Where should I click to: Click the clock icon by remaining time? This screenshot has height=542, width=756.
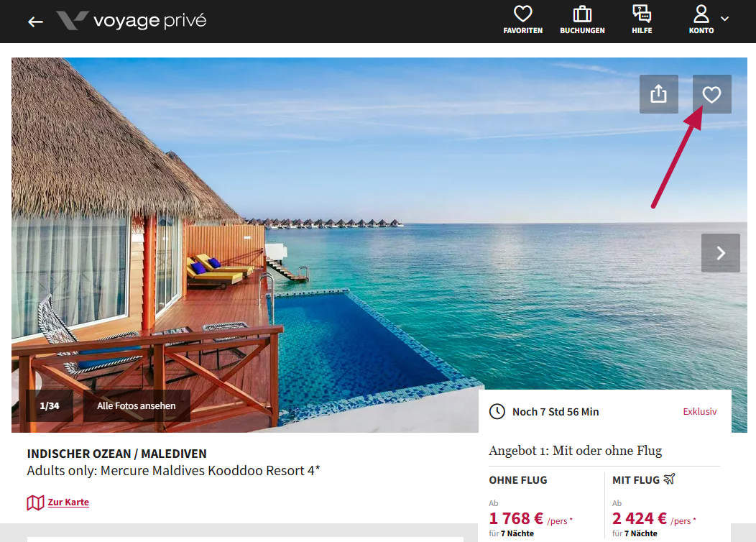497,411
